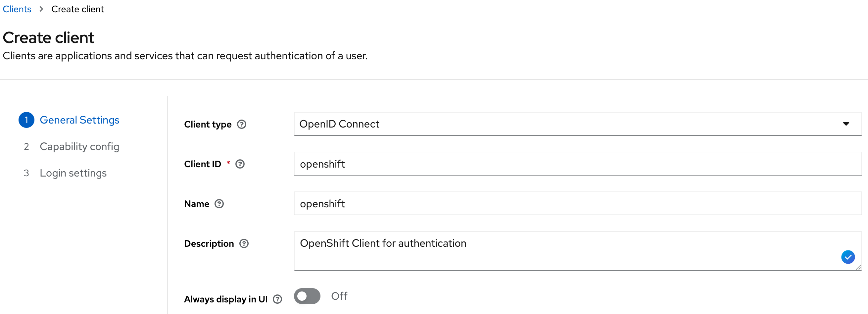This screenshot has width=868, height=314.
Task: Navigate back using the Clients breadcrumb link
Action: click(x=17, y=9)
